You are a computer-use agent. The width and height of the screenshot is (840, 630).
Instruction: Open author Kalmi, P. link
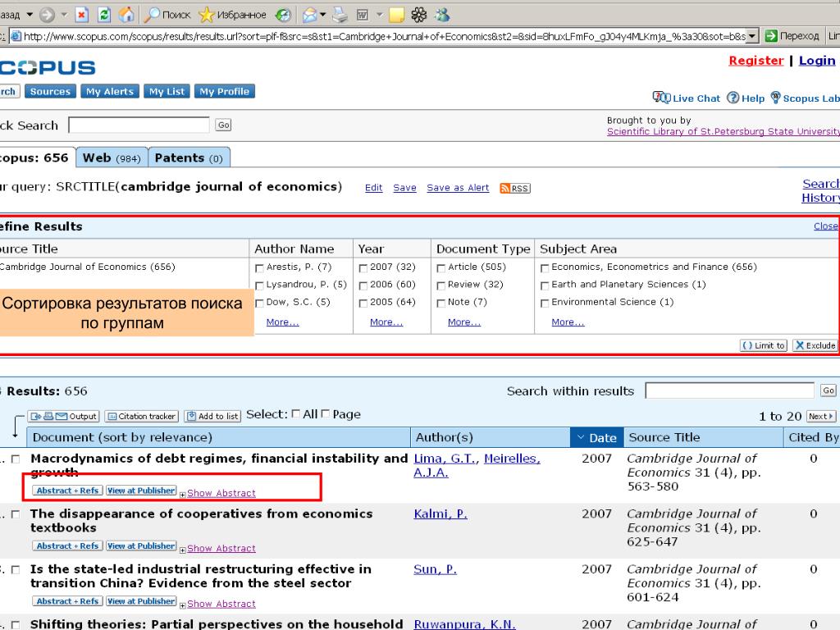441,514
